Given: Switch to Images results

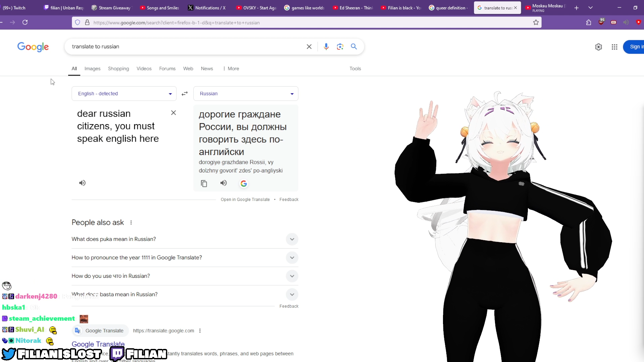Looking at the screenshot, I should click(x=92, y=68).
